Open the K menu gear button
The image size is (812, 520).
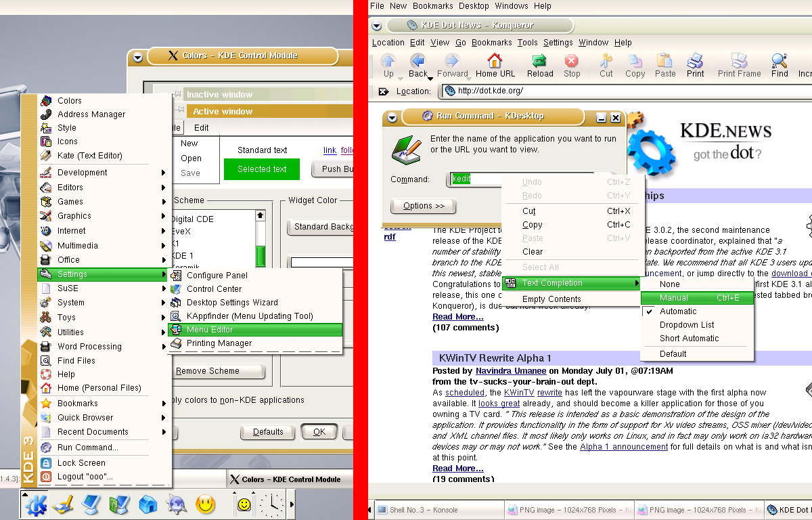pos(36,504)
